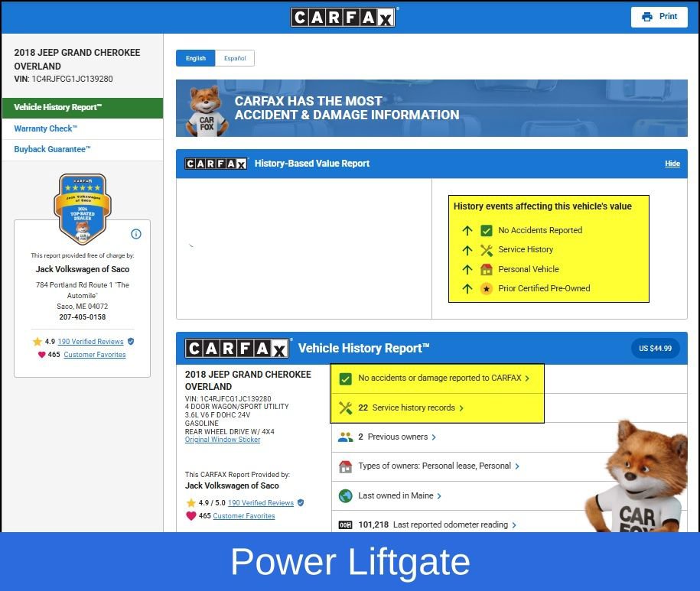
Task: Open the Warranty Check tab
Action: click(x=46, y=128)
